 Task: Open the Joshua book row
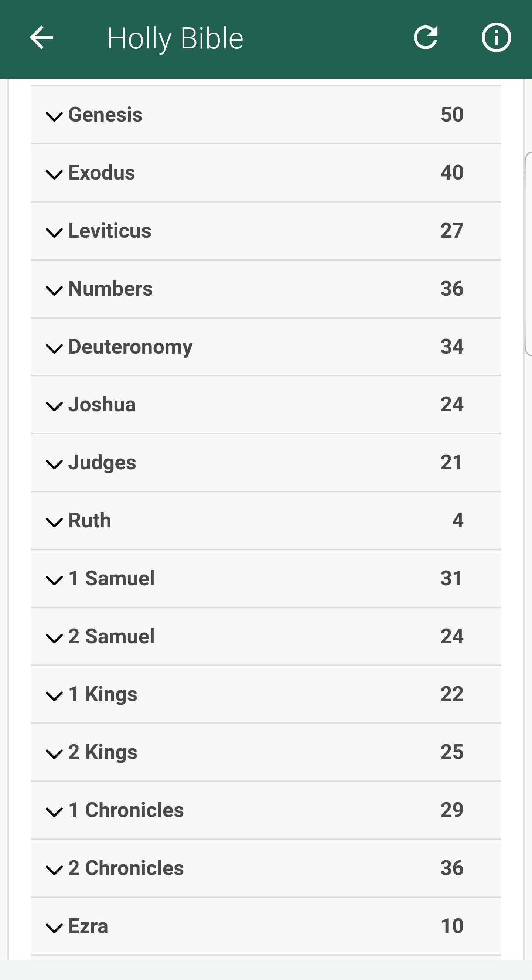(x=266, y=405)
